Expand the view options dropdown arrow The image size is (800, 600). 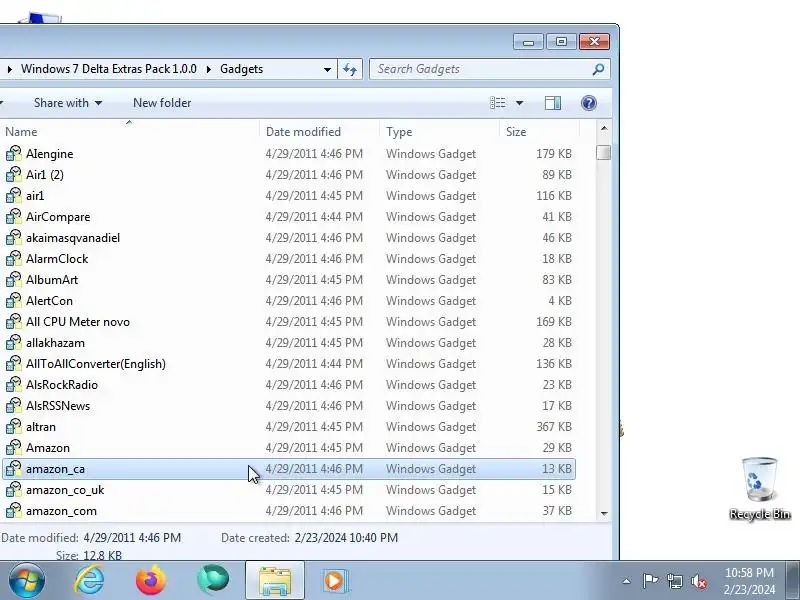click(x=519, y=103)
